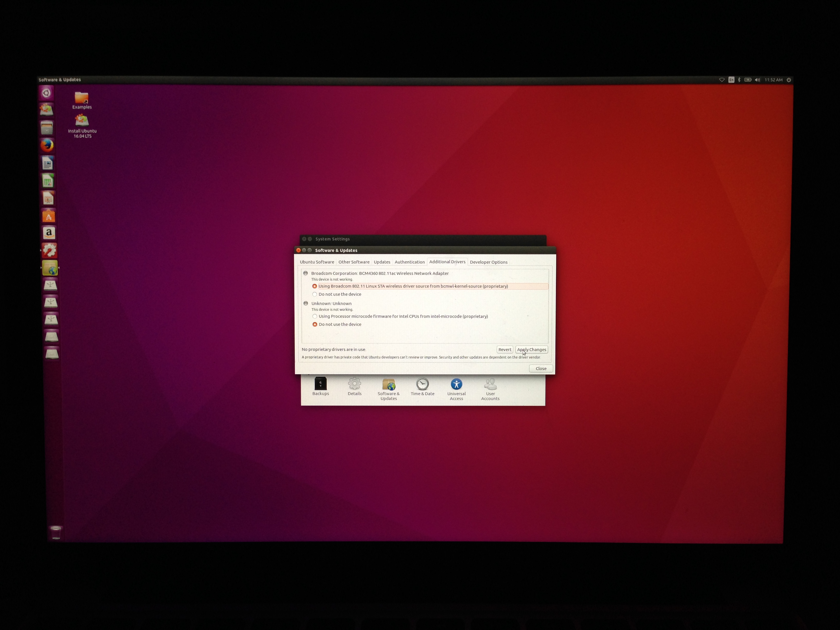The image size is (840, 630).
Task: Open the Backups settings icon
Action: tap(320, 384)
